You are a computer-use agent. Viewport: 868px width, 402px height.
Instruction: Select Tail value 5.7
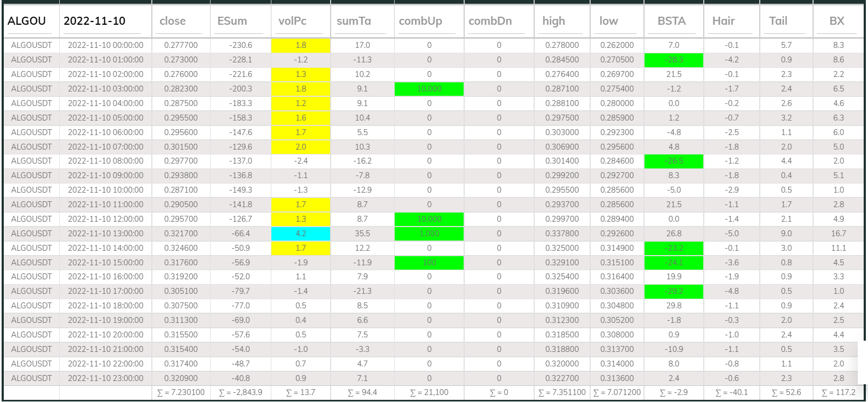click(786, 45)
